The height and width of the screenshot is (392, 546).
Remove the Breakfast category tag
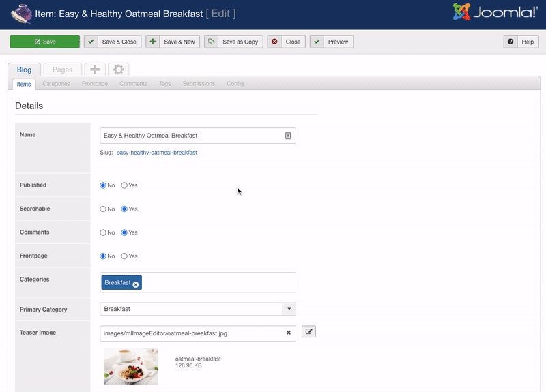pos(136,284)
